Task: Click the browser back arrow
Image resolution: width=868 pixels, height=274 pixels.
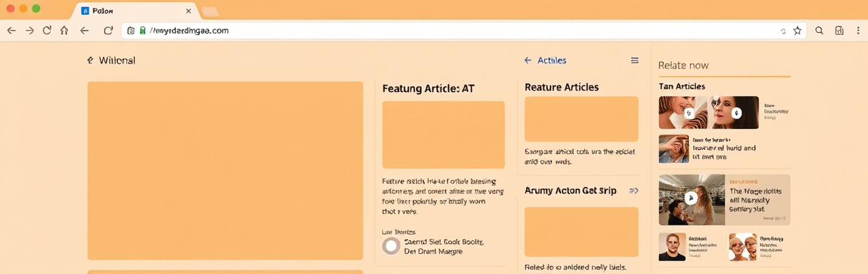Action: tap(11, 31)
